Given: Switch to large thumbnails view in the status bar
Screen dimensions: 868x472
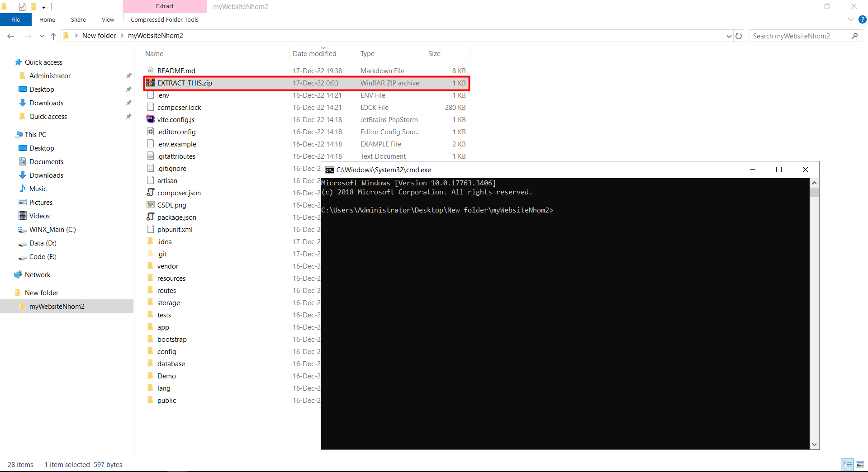Looking at the screenshot, I should point(860,464).
